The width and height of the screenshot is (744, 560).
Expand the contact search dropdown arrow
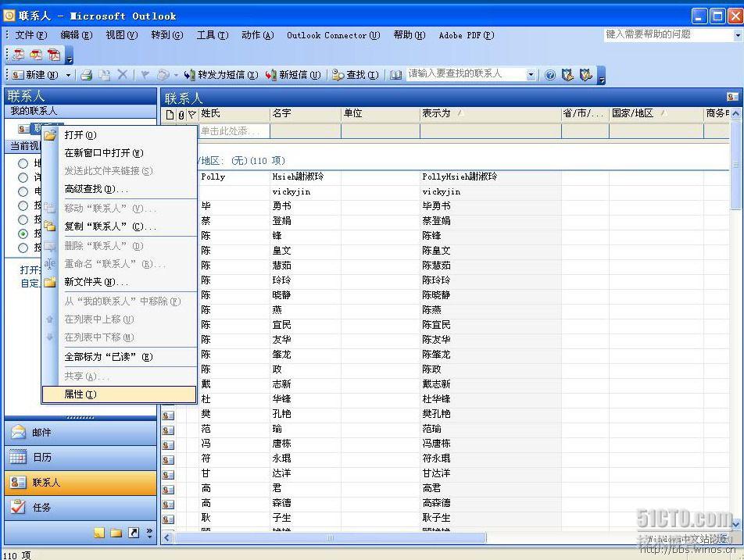pos(531,74)
